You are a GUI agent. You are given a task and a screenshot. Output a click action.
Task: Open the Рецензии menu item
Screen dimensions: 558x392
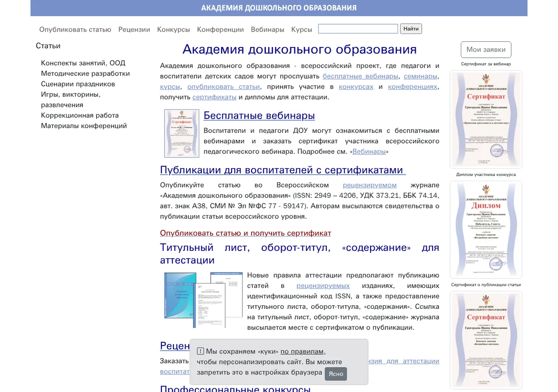pyautogui.click(x=134, y=29)
